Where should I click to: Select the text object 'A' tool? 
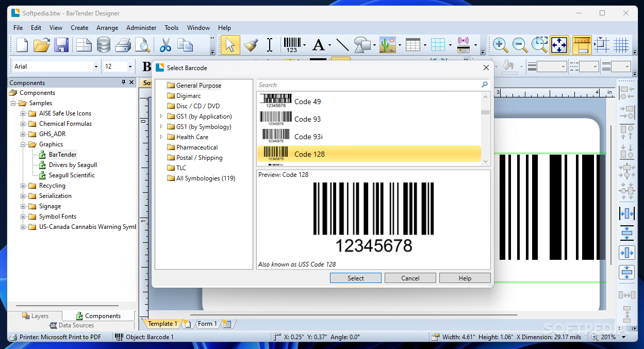pos(319,45)
